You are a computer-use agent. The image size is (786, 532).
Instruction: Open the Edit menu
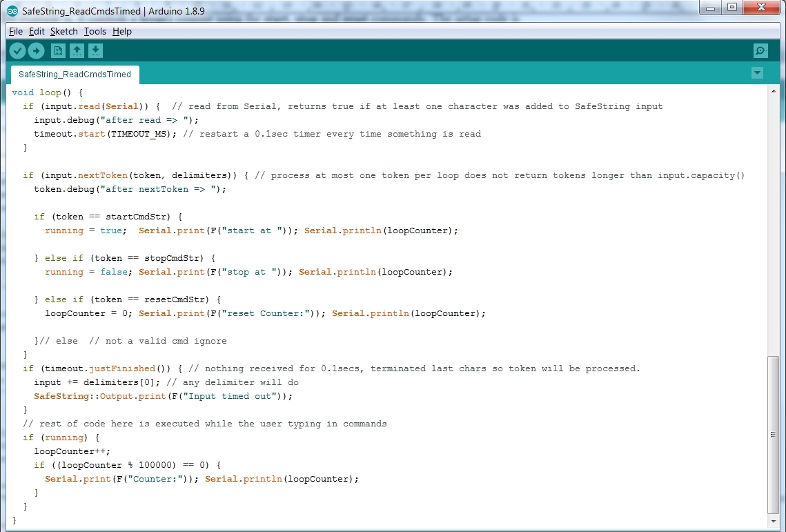(x=37, y=31)
